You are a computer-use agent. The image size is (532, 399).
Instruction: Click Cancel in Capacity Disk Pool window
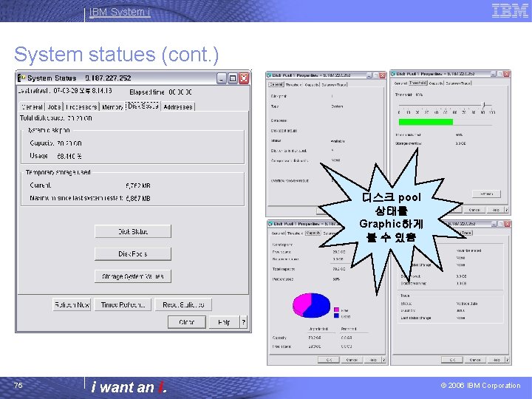click(x=352, y=360)
